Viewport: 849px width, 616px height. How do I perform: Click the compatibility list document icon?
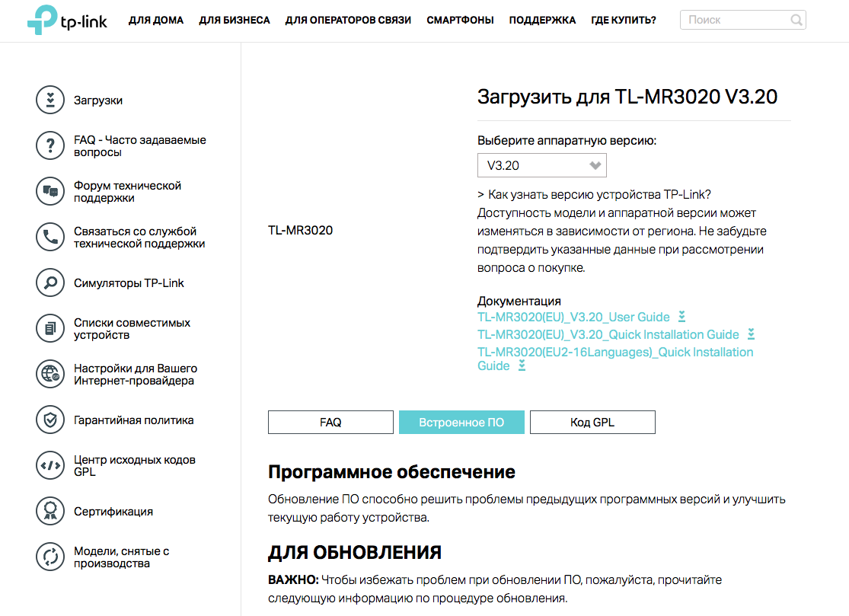[50, 329]
